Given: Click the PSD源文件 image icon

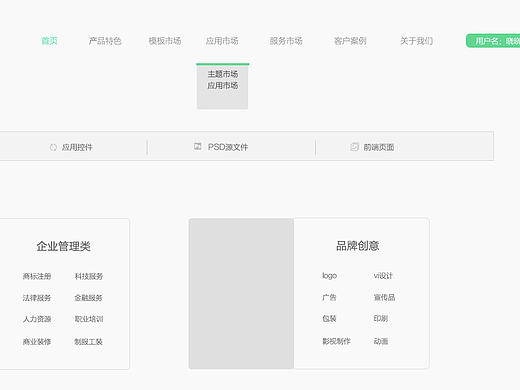Looking at the screenshot, I should coord(198,146).
